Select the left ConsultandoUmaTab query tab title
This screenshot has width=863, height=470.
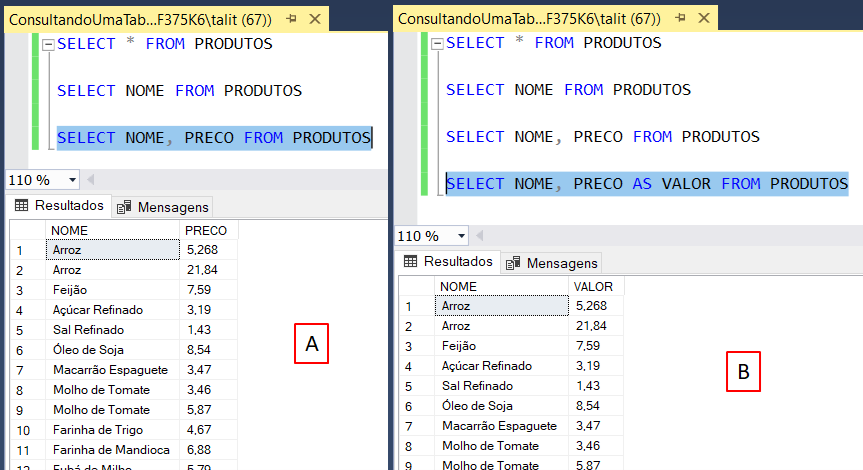[x=140, y=20]
